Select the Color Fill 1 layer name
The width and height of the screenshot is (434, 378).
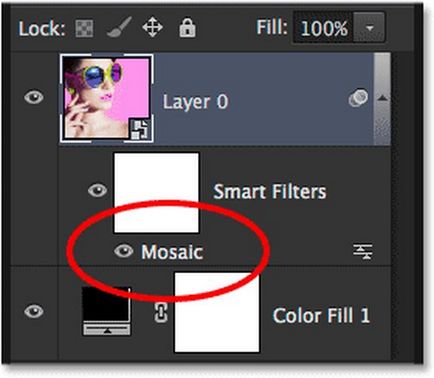[321, 315]
